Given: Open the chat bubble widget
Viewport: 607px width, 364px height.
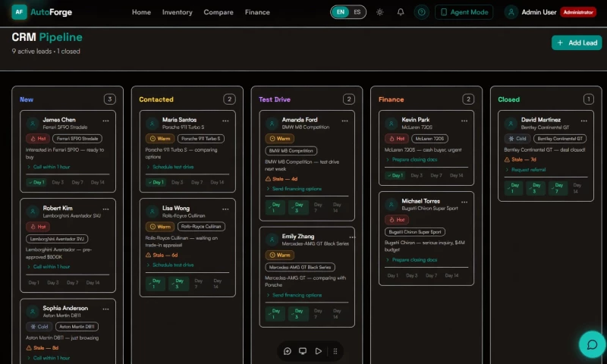Looking at the screenshot, I should coord(592,344).
